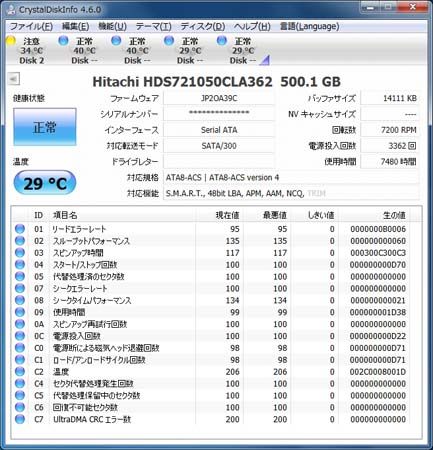This screenshot has width=433, height=450.
Task: Click raw value 000300C300C3
Action: point(378,253)
